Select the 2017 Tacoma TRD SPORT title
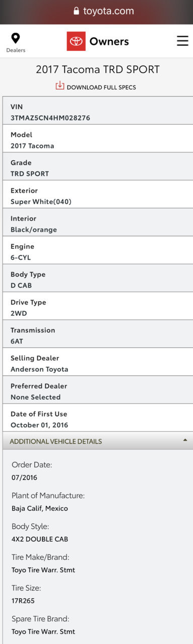This screenshot has width=193, height=644. point(96,69)
